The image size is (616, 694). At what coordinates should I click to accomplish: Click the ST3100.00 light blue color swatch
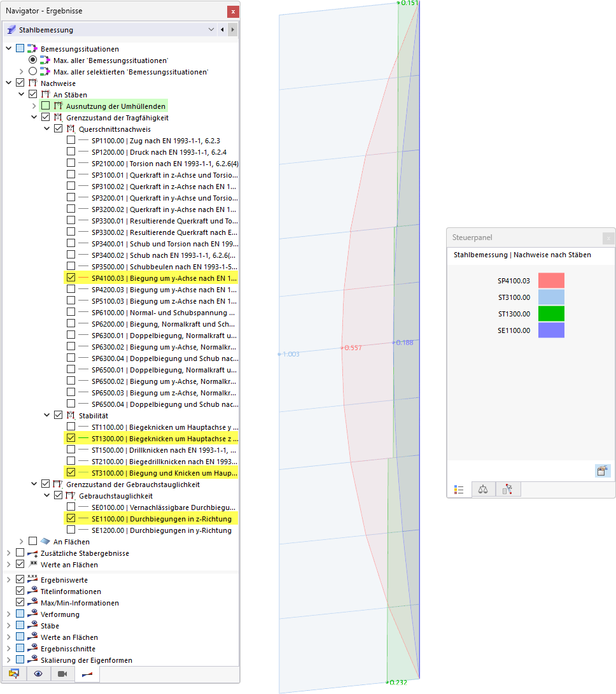(x=551, y=297)
